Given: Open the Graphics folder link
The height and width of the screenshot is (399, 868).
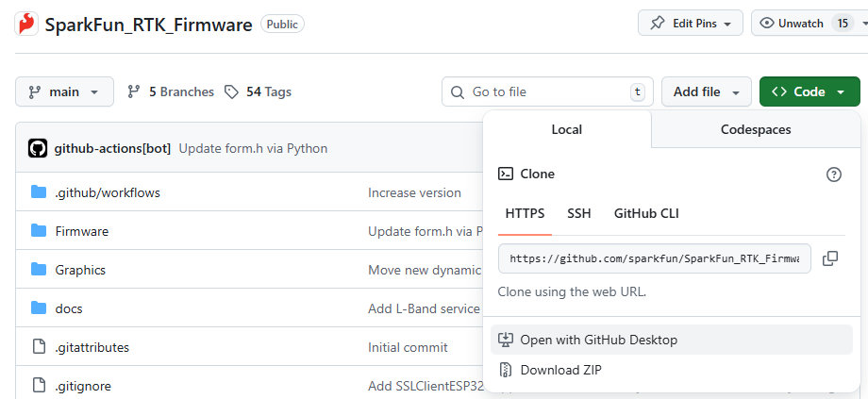Looking at the screenshot, I should point(80,270).
